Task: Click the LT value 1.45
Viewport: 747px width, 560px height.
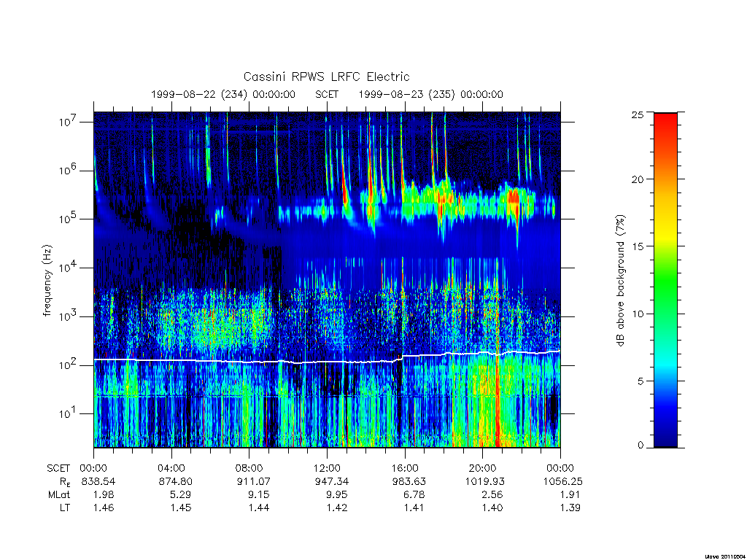Action: pos(181,507)
